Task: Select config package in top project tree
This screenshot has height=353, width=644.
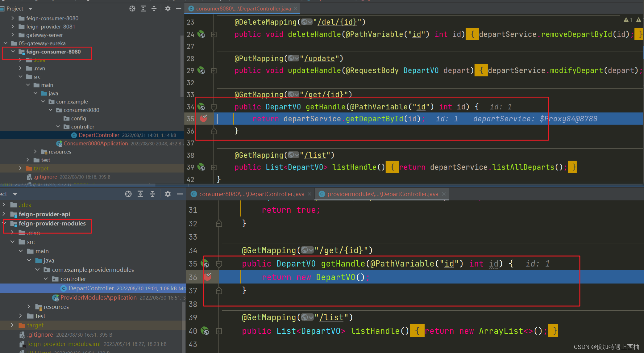Action: coord(78,118)
